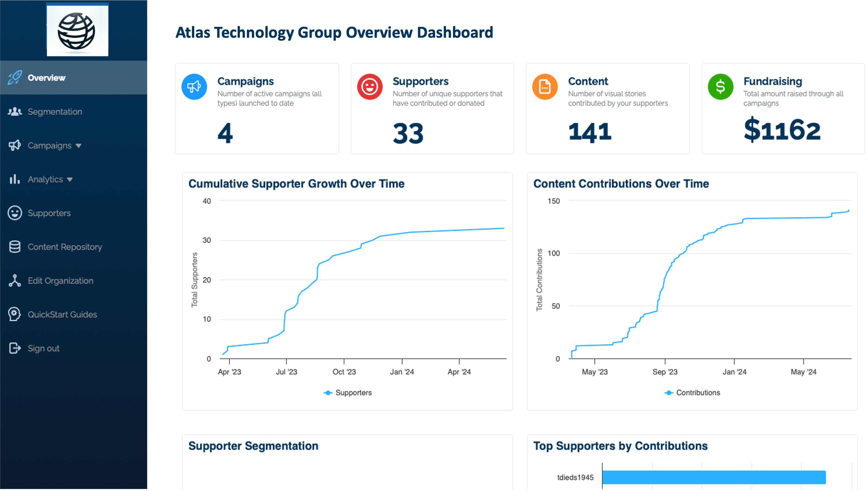Image resolution: width=868 pixels, height=491 pixels.
Task: Open Edit Organization link
Action: point(60,281)
